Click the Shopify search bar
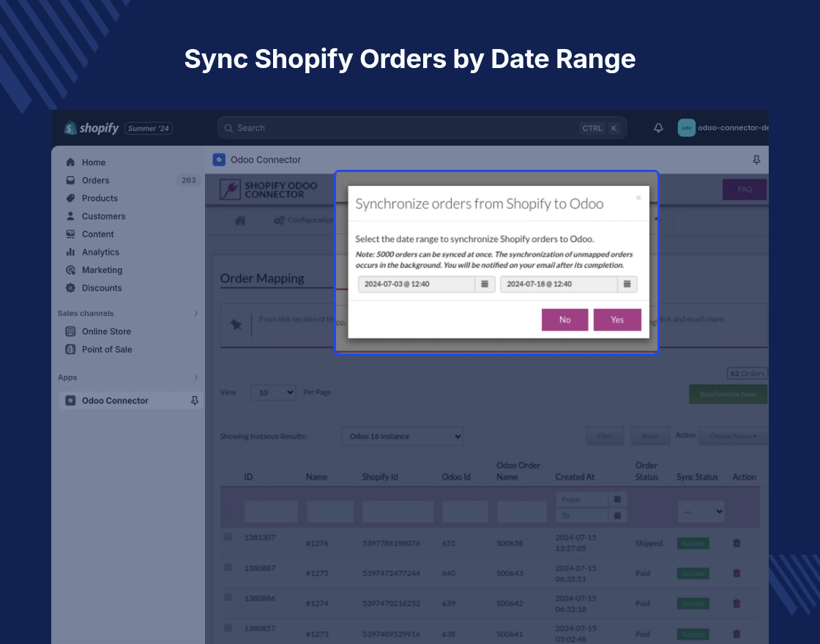Screen dimensions: 820x644 422,128
